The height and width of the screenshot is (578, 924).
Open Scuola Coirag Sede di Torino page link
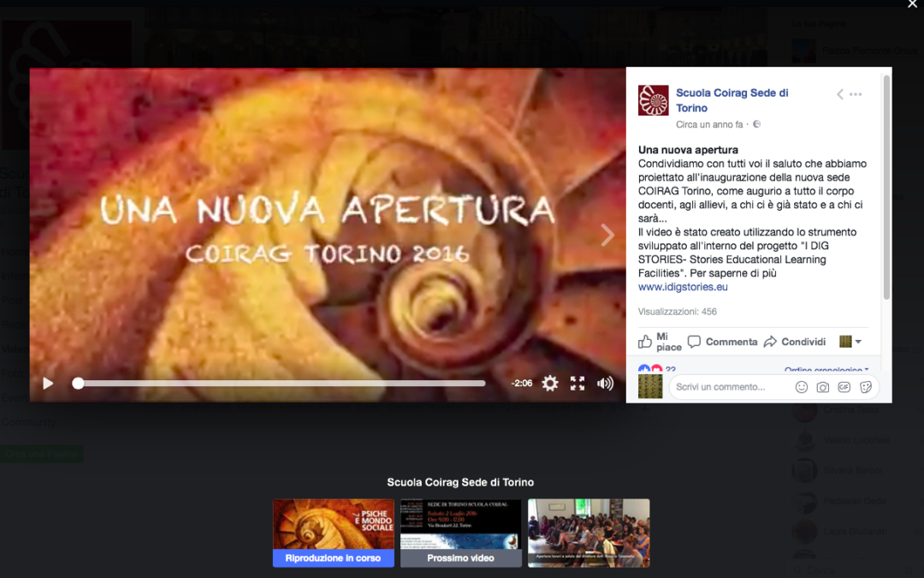731,100
